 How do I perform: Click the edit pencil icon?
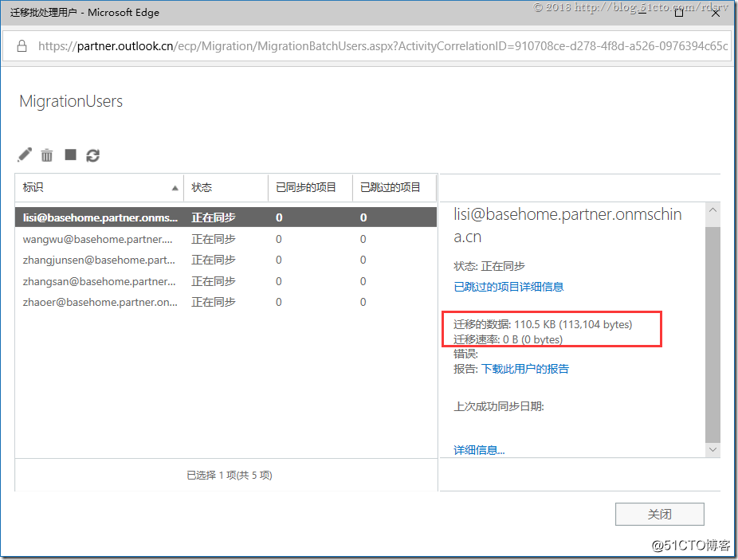(25, 155)
